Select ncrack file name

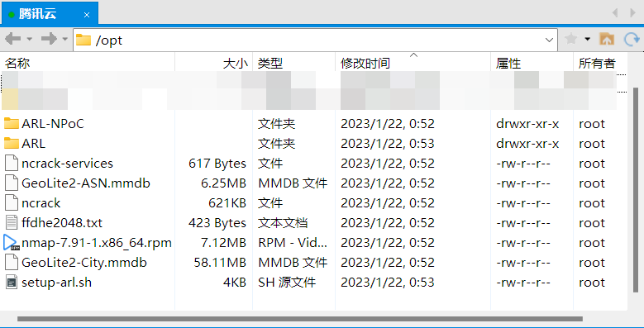[41, 203]
